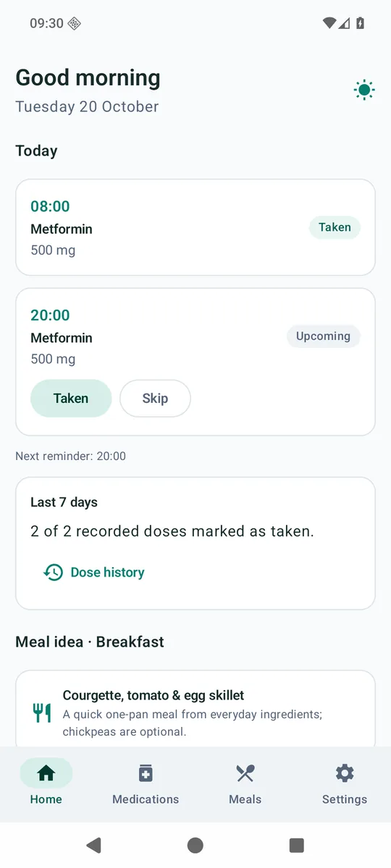
Task: Open the Courgette, tomato & egg skillet card
Action: (195, 710)
